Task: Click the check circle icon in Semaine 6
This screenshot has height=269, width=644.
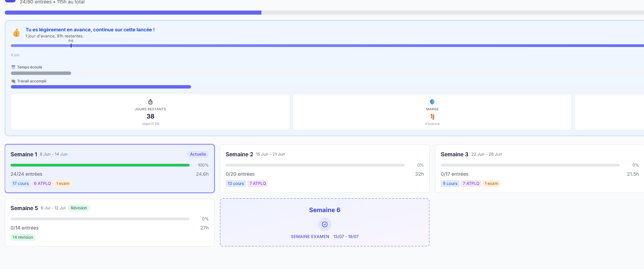Action: coord(325,224)
